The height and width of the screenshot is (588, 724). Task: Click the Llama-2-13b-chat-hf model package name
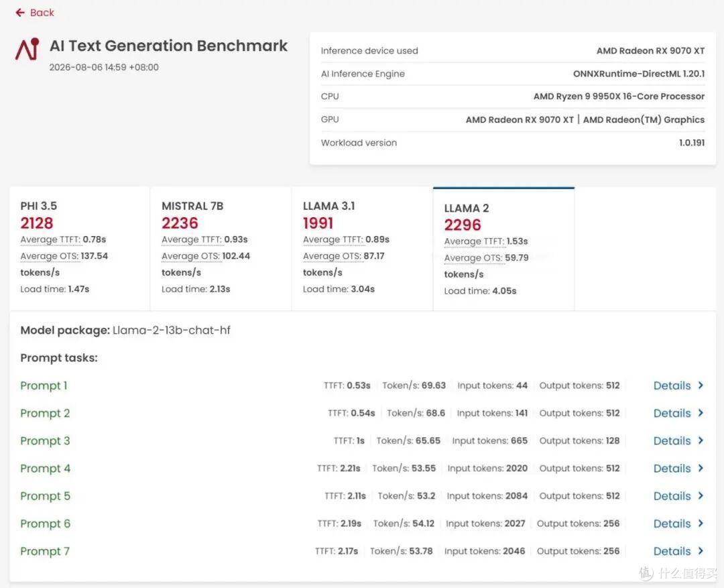coord(172,331)
